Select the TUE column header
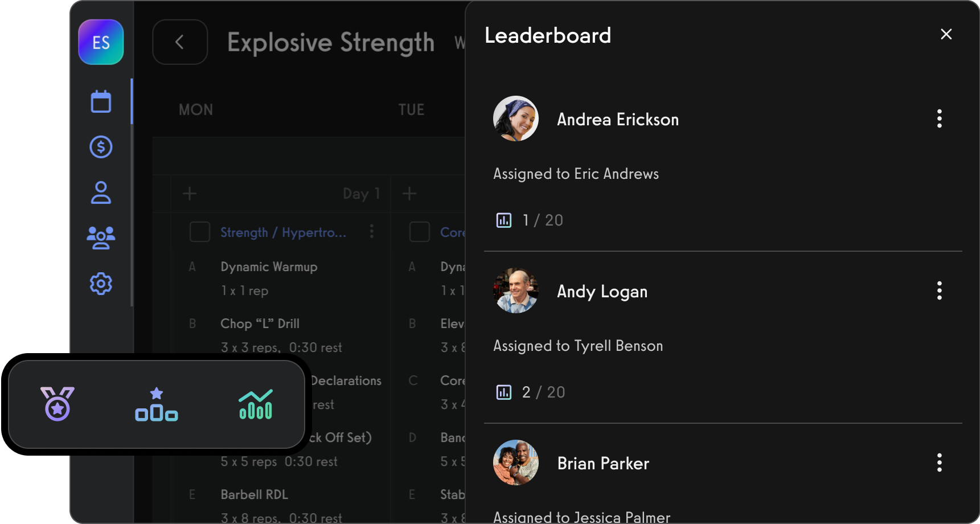Viewport: 980px width, 524px height. [x=412, y=109]
